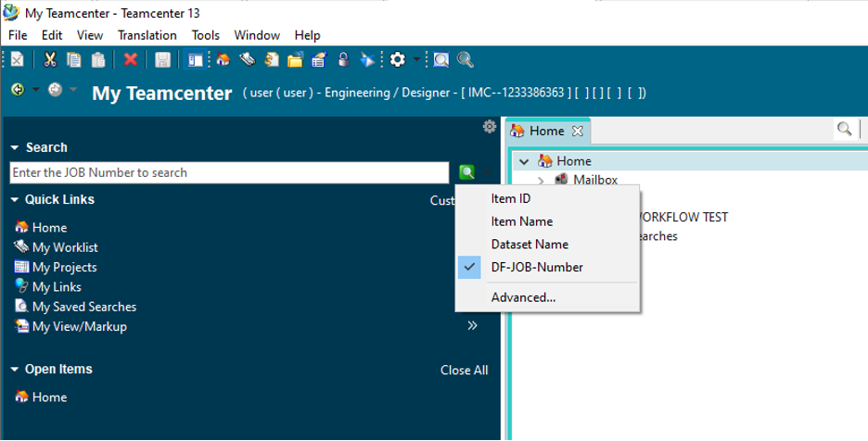Click the double chevron in Quick Links
This screenshot has height=441, width=868.
pyautogui.click(x=472, y=325)
